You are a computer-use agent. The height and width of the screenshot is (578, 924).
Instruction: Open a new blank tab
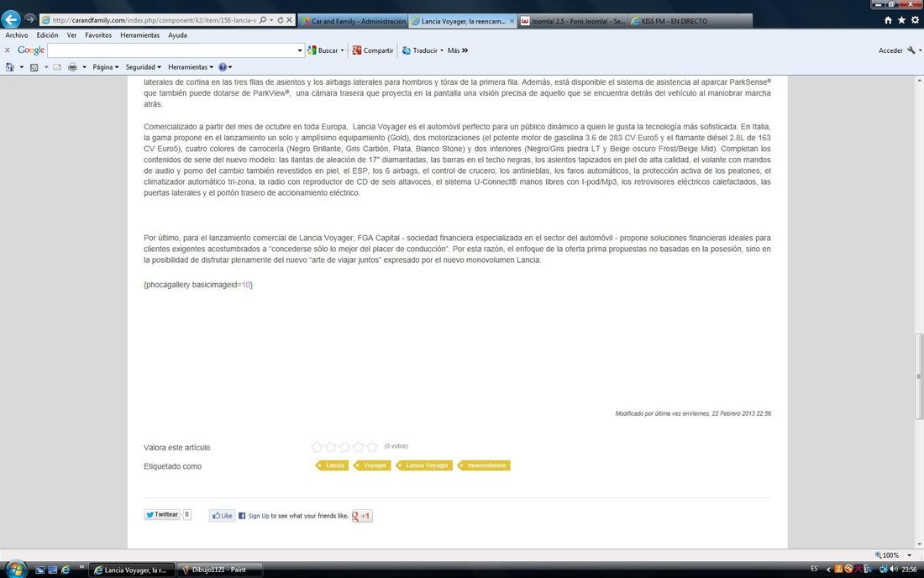tap(745, 21)
